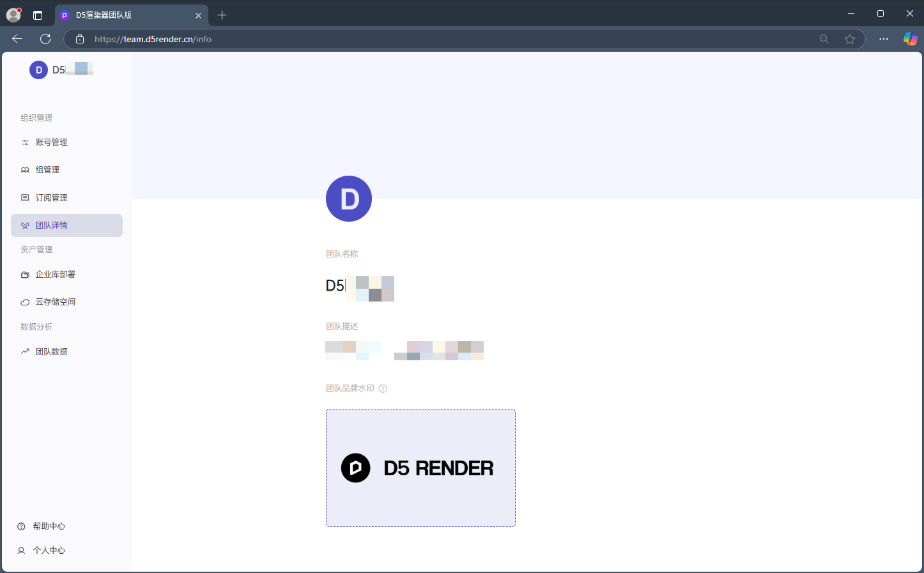This screenshot has height=573, width=924.
Task: Click the site lock info icon
Action: click(x=80, y=39)
